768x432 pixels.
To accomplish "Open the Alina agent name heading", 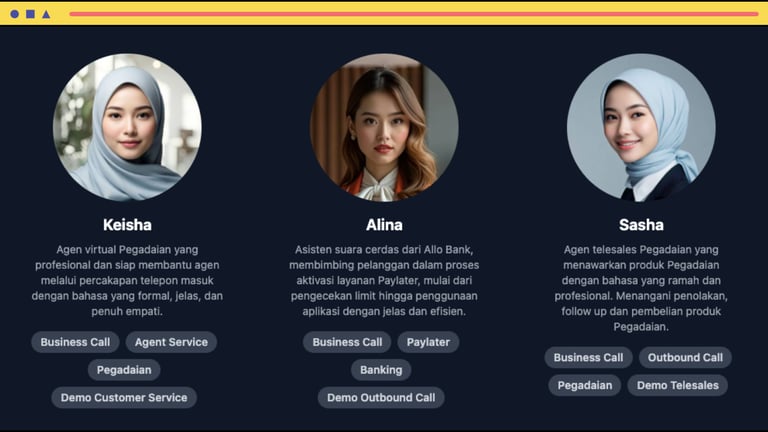I will (x=384, y=225).
